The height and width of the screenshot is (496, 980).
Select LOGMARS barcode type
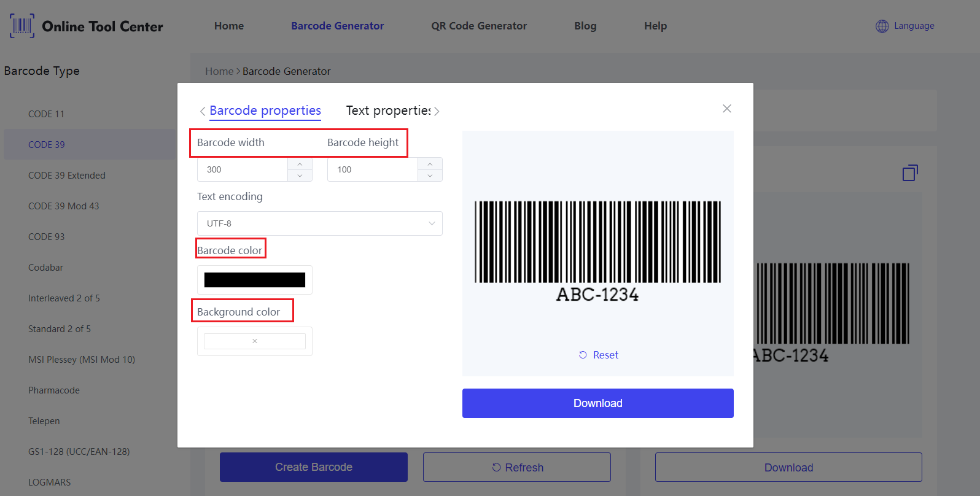pyautogui.click(x=50, y=482)
